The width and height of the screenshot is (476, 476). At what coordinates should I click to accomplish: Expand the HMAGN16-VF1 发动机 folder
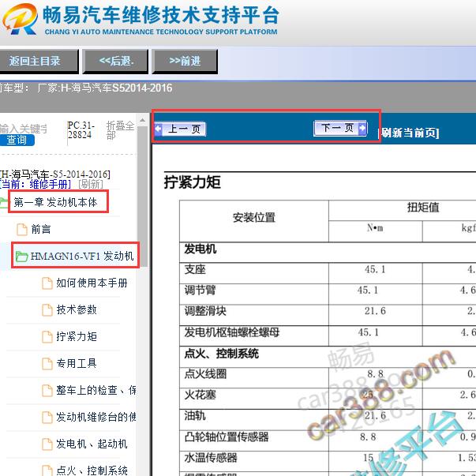(82, 256)
